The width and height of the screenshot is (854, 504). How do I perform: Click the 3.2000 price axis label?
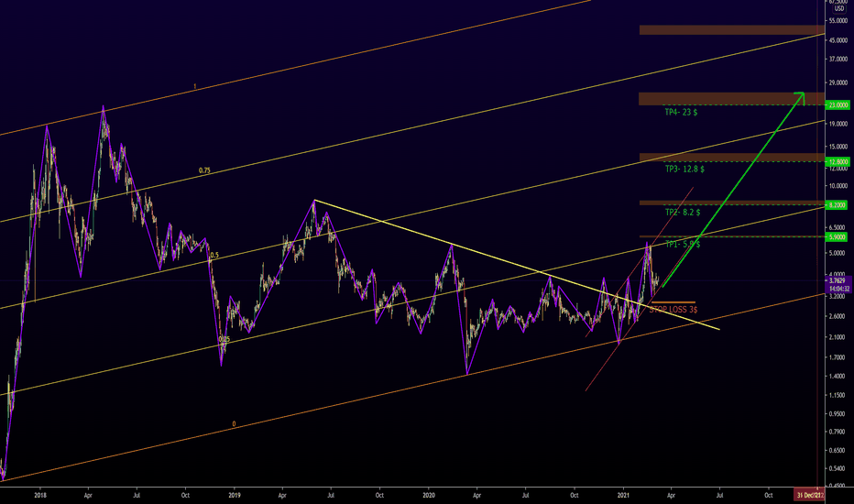coord(838,296)
